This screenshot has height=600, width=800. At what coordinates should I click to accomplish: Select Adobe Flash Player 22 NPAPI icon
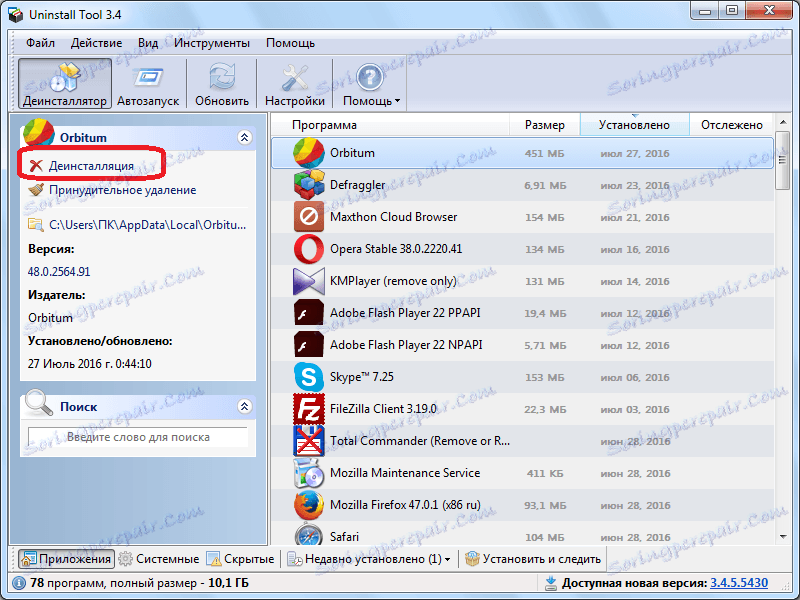point(308,345)
